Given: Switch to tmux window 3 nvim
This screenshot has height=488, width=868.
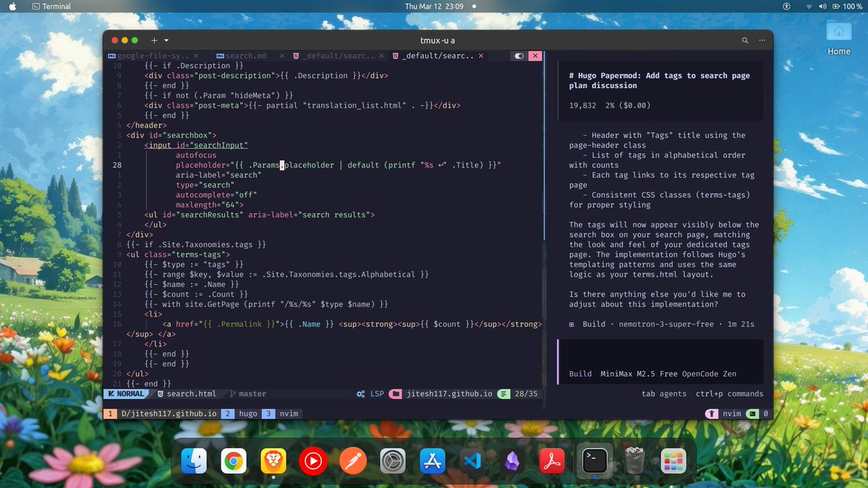Looking at the screenshot, I should tap(281, 414).
